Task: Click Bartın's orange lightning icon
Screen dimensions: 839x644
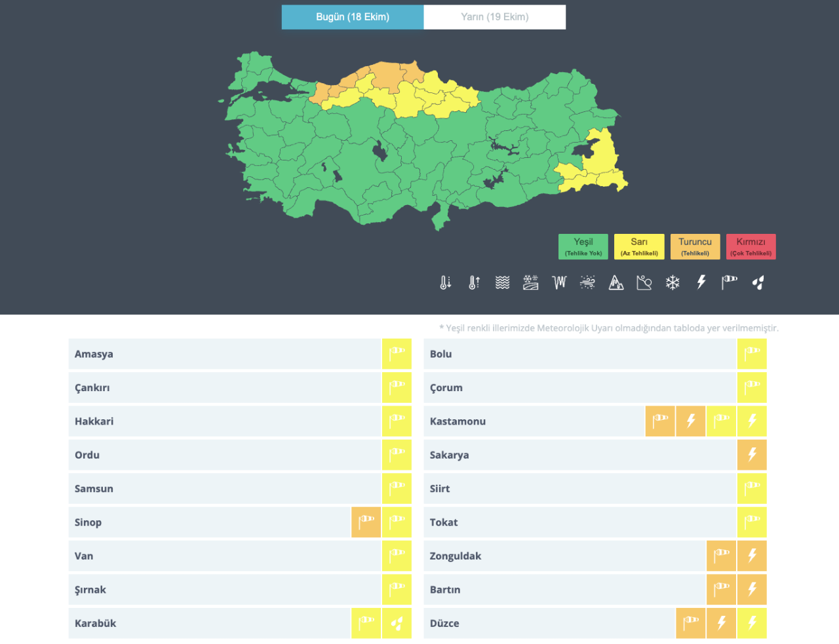Action: tap(752, 590)
